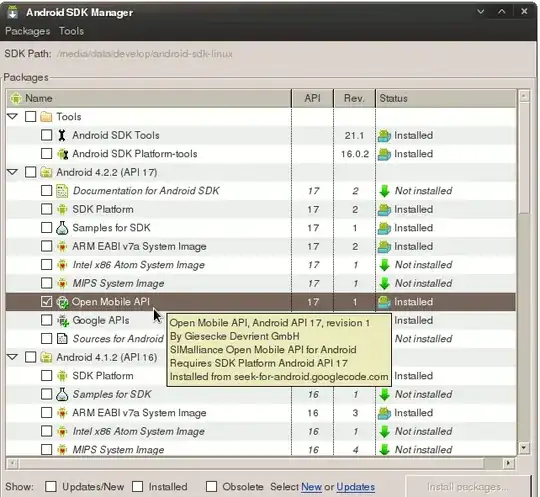Click the Android 4.1.2 (API 16) folder icon
The image size is (540, 497).
(46, 358)
